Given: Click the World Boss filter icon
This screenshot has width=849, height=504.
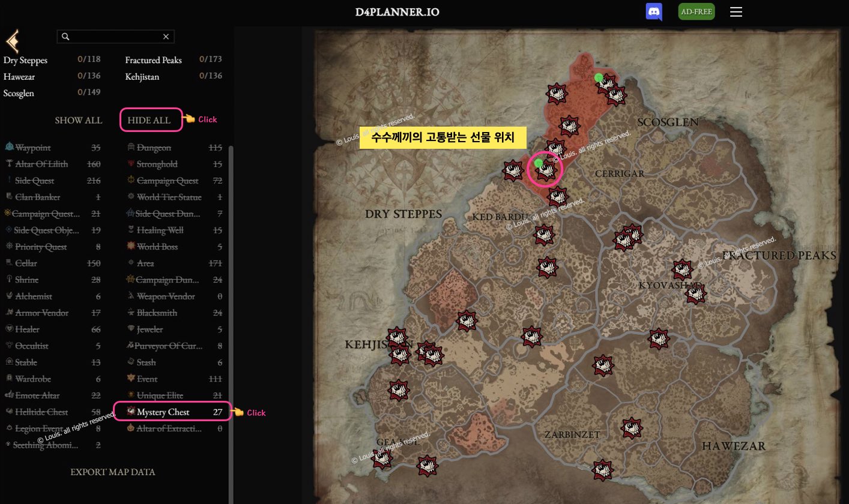Looking at the screenshot, I should click(x=131, y=247).
